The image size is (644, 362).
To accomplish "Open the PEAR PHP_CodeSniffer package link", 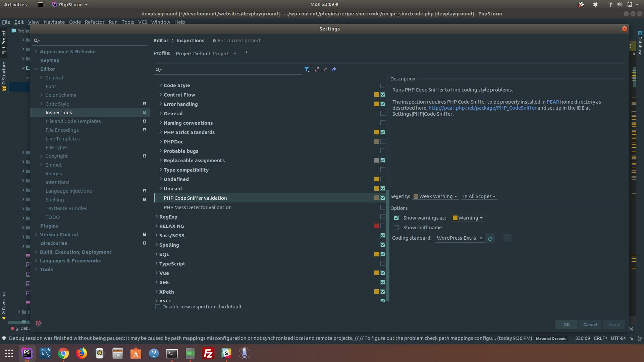I will click(x=482, y=108).
